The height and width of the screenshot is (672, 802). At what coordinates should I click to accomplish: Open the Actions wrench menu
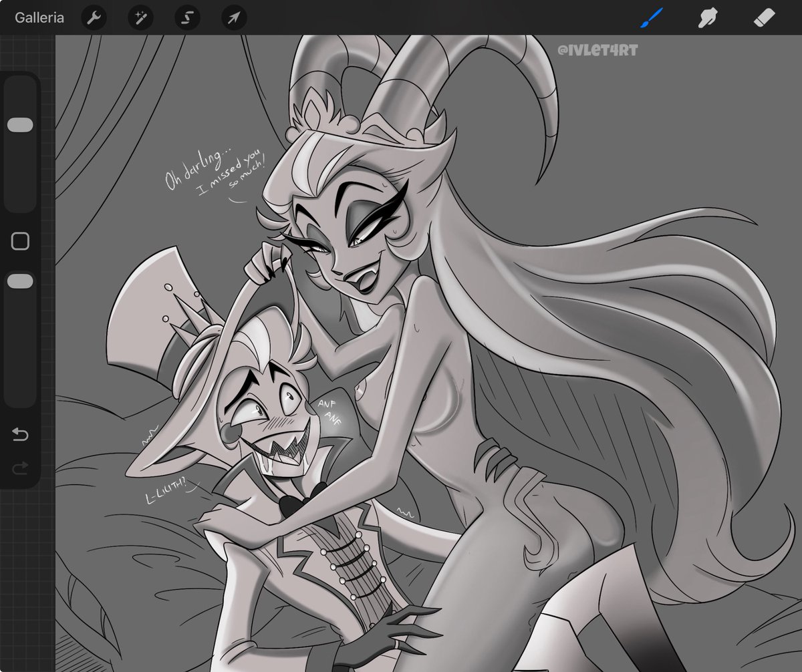[94, 17]
